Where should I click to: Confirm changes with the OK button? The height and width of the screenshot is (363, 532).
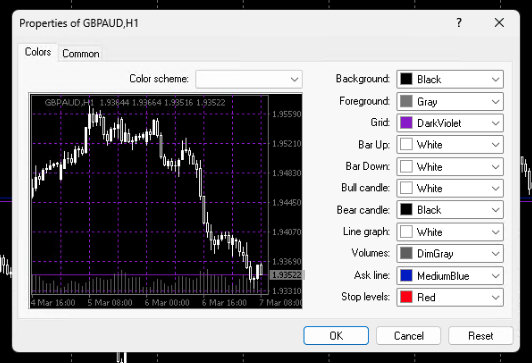pyautogui.click(x=336, y=336)
